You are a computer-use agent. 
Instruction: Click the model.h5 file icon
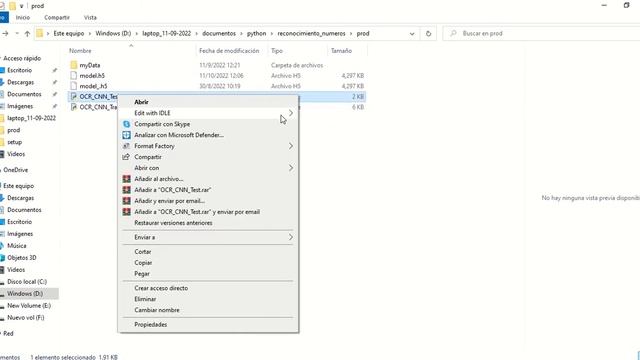click(x=73, y=76)
